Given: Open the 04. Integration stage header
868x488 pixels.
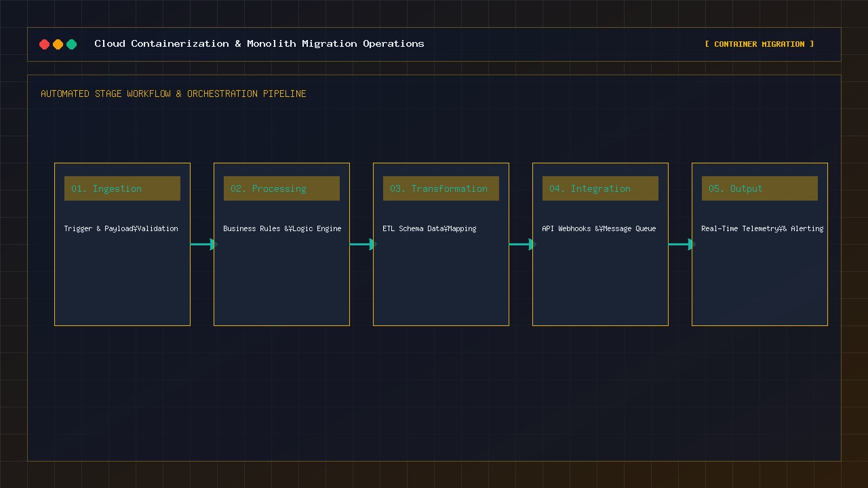Looking at the screenshot, I should 600,188.
